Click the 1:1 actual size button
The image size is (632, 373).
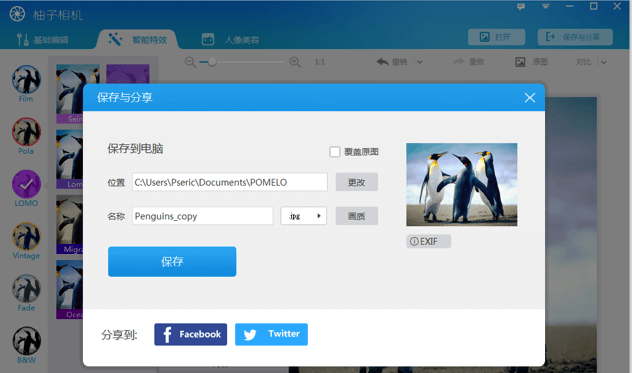320,62
